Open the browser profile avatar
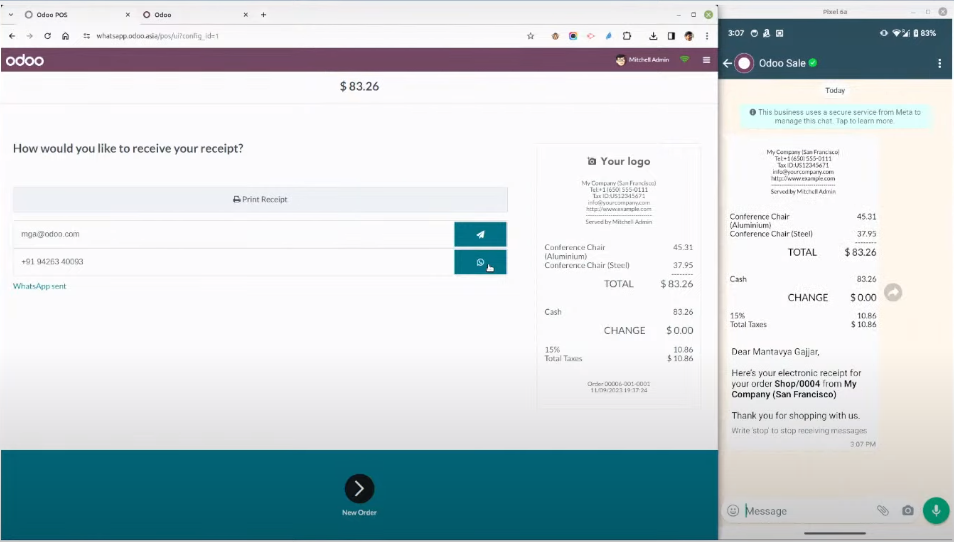The width and height of the screenshot is (954, 542). coord(689,36)
